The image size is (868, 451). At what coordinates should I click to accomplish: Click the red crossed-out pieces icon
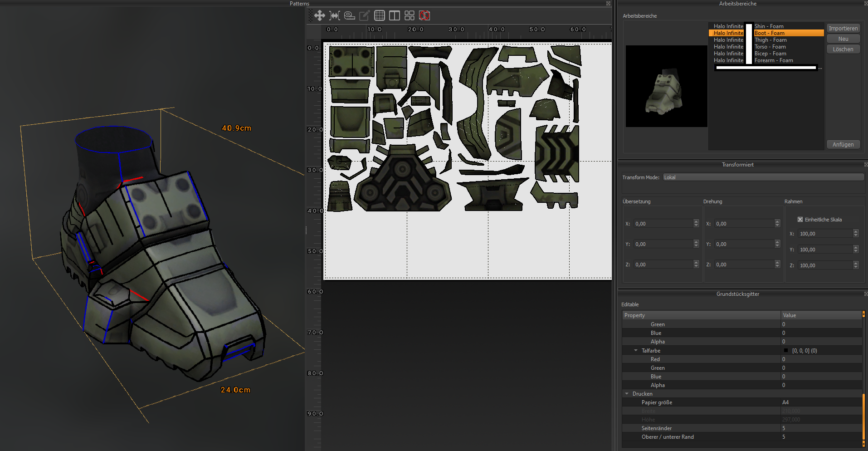424,16
